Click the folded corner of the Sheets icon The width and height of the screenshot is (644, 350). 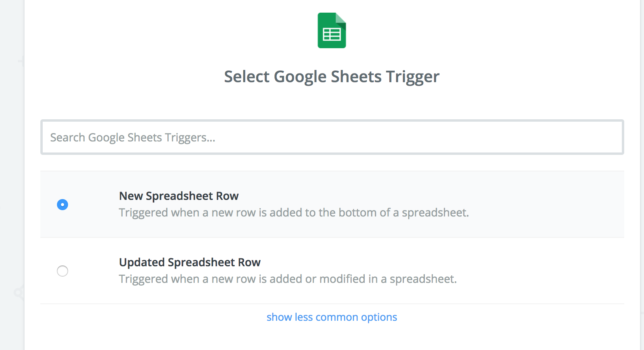coord(341,18)
